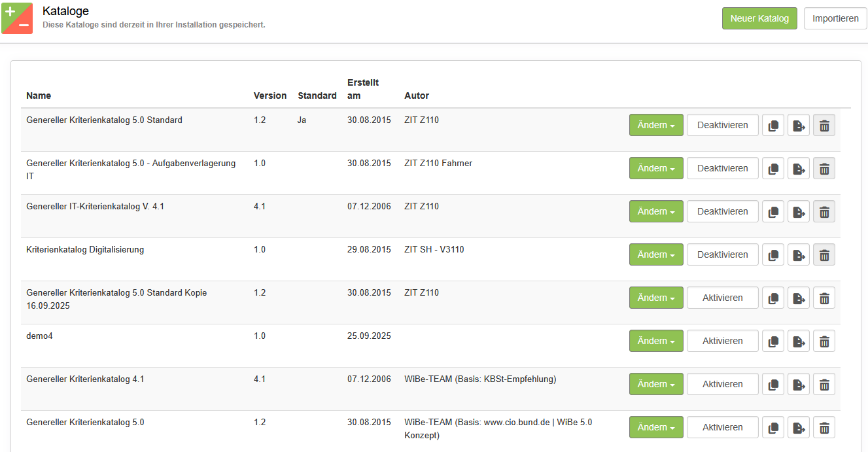Export the Kriterienkatalog Digitalisierung catalog
868x452 pixels.
pyautogui.click(x=798, y=255)
